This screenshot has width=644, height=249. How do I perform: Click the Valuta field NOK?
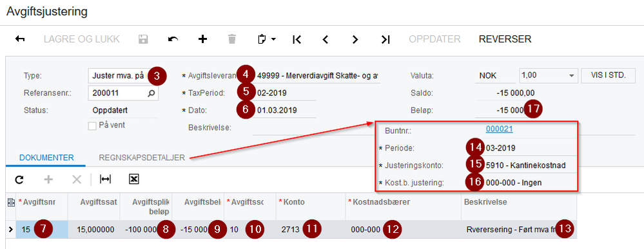(495, 76)
